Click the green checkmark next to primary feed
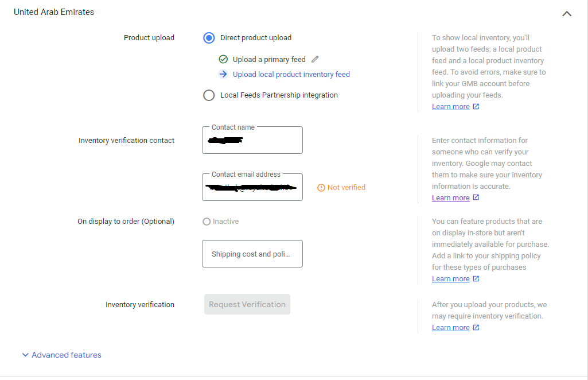Image resolution: width=588 pixels, height=380 pixels. tap(223, 59)
